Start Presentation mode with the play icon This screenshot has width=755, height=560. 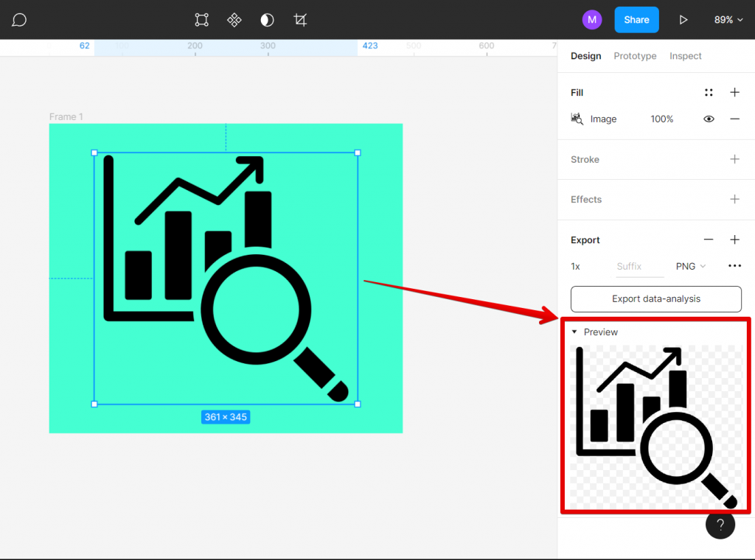tap(683, 20)
